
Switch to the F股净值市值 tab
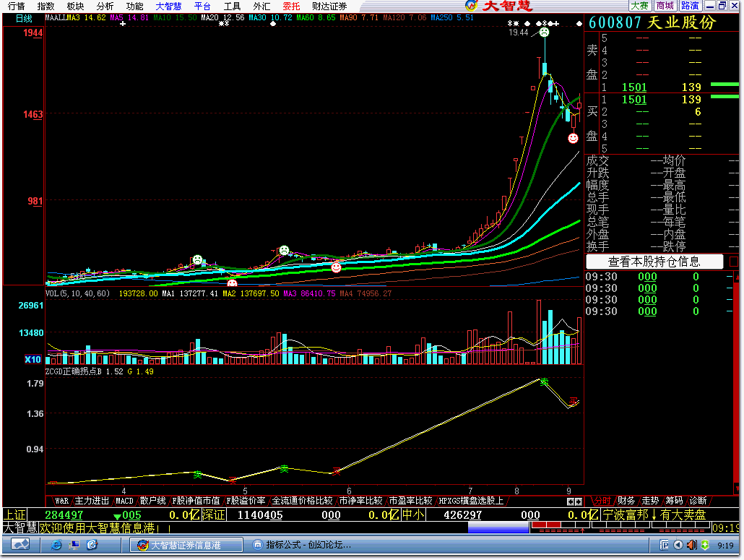pos(196,501)
